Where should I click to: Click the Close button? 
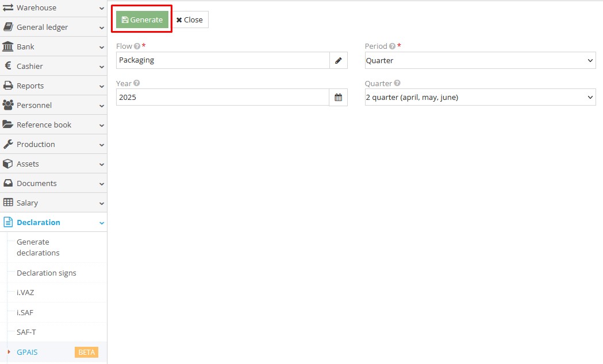[x=190, y=19]
